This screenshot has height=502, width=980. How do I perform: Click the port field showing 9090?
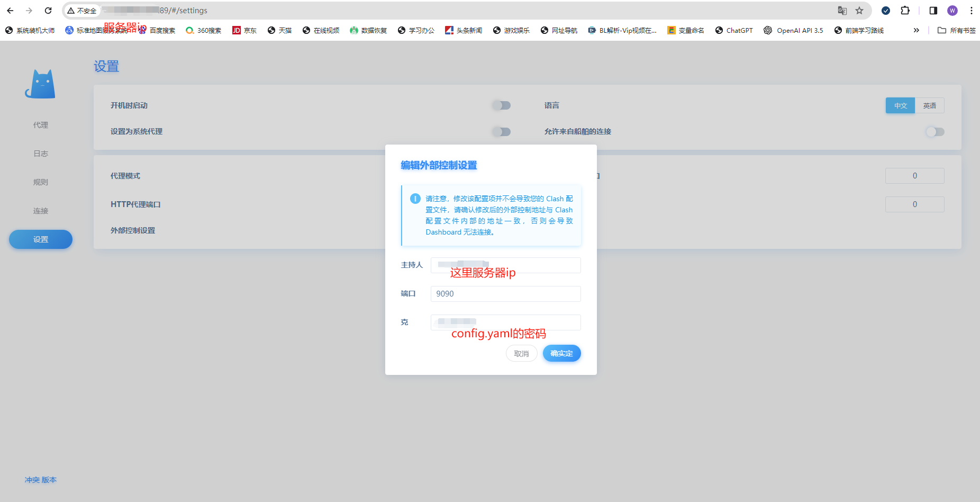pyautogui.click(x=505, y=294)
